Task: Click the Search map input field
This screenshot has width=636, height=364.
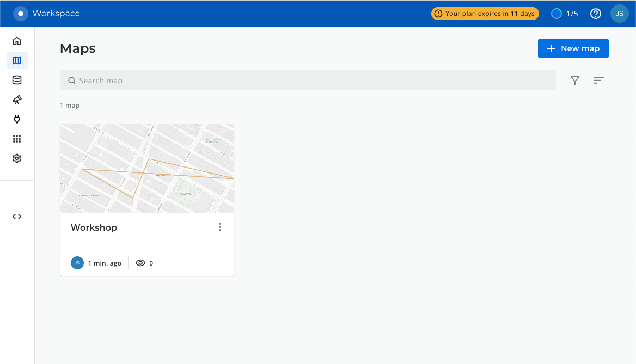Action: [x=308, y=81]
